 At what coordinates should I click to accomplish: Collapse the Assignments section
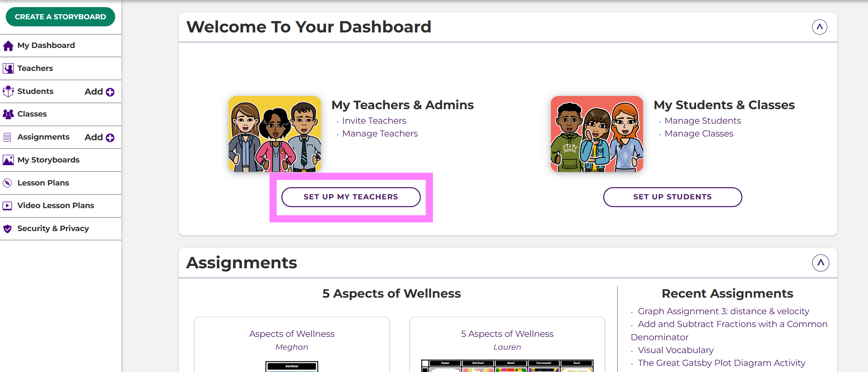point(820,263)
